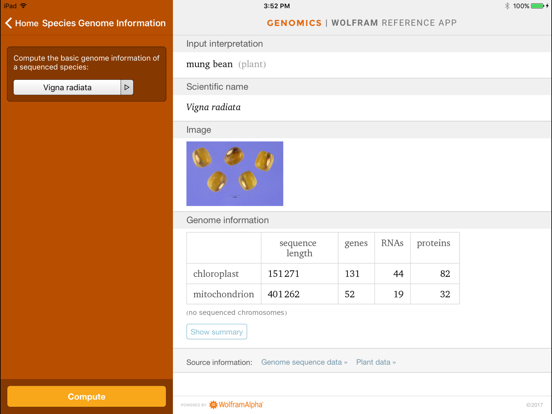
Task: Click mitochondrion RNAs value 19
Action: click(399, 294)
